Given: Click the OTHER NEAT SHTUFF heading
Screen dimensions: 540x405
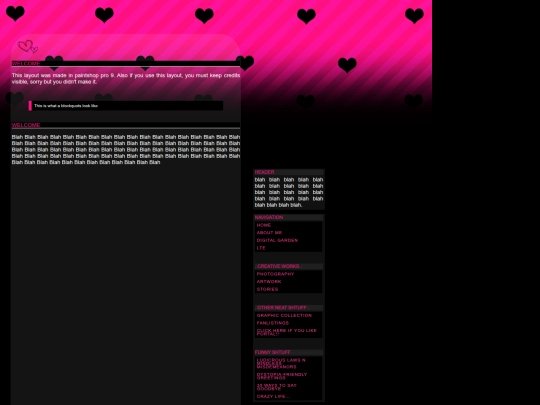Looking at the screenshot, I should point(282,308).
